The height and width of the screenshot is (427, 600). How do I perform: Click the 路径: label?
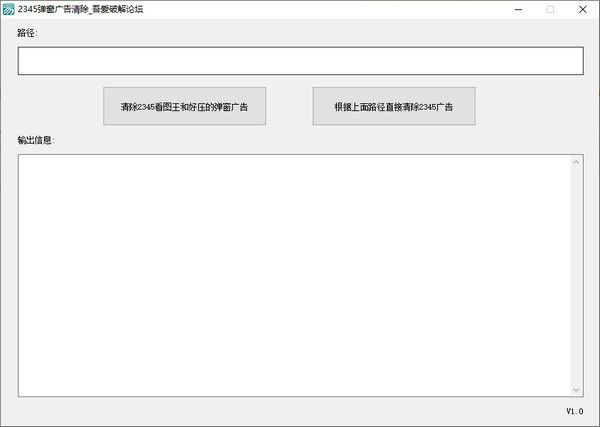(x=27, y=33)
